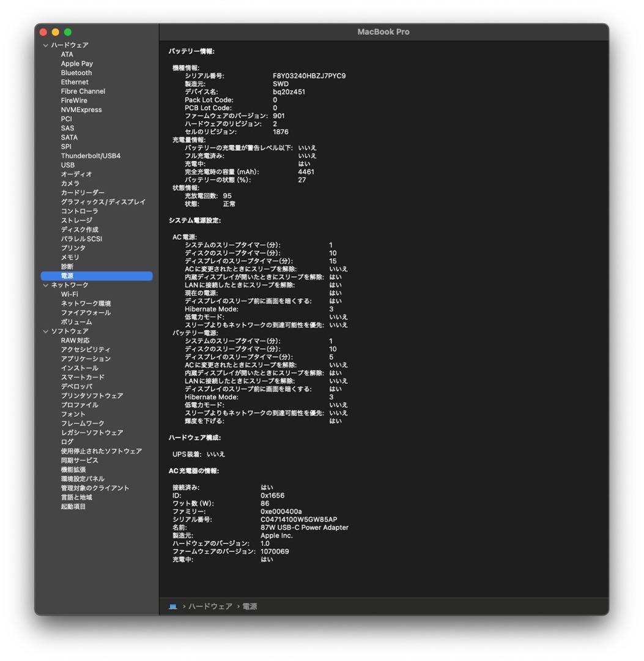This screenshot has height=661, width=644.
Task: Select 機能拡張 in the sidebar
Action: coord(73,470)
